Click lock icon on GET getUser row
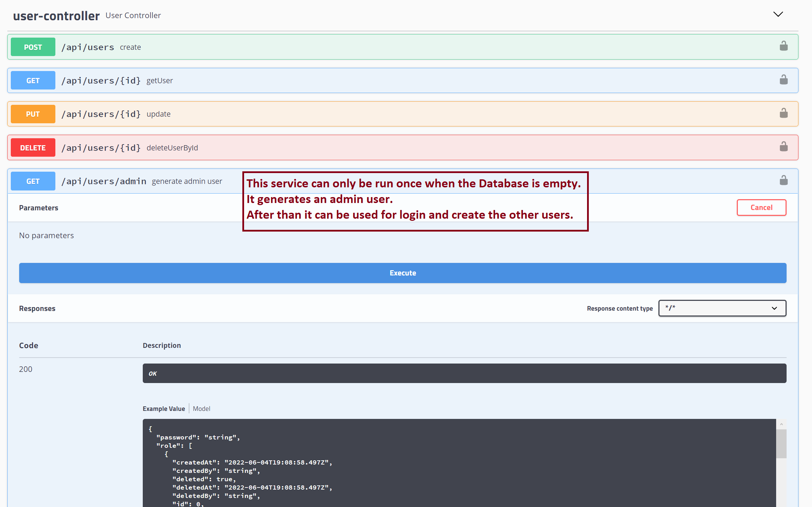The height and width of the screenshot is (507, 812). click(783, 80)
